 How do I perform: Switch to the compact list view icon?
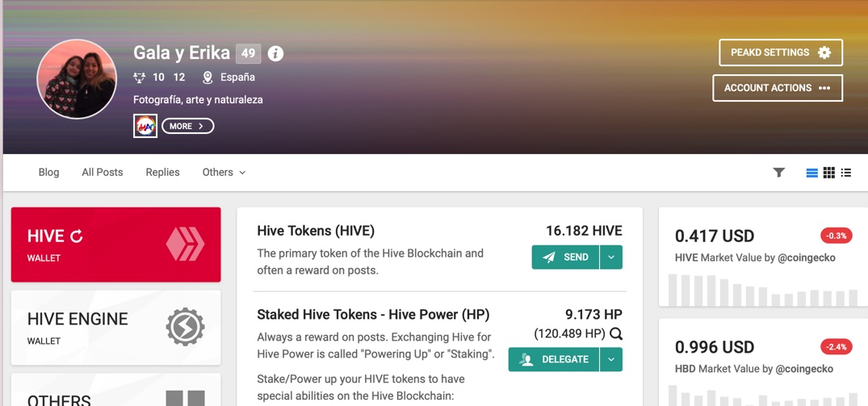[846, 173]
